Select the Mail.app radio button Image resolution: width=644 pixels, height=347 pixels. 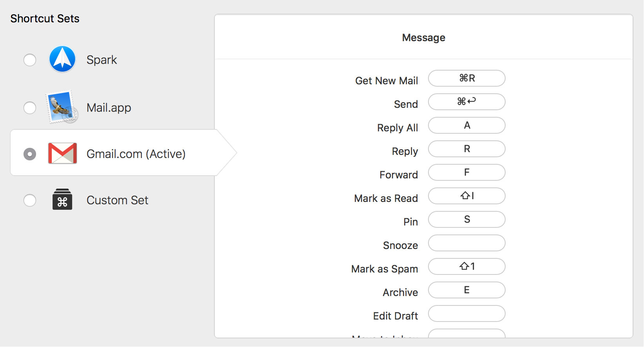pyautogui.click(x=30, y=108)
